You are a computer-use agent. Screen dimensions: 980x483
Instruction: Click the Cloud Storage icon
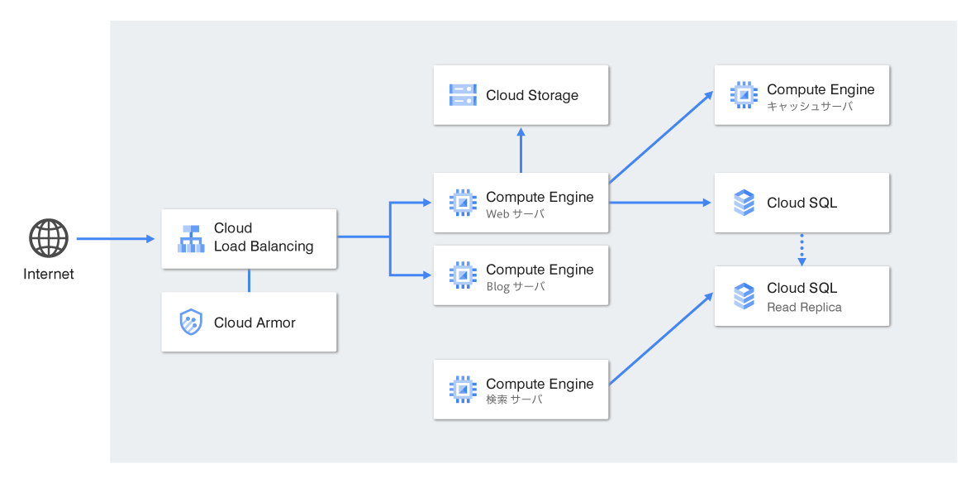[x=463, y=95]
